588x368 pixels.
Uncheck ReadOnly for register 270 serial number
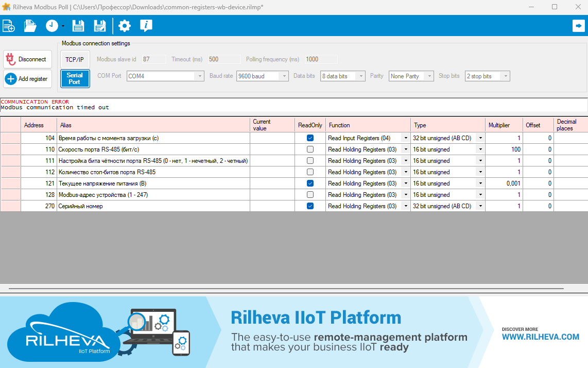click(x=310, y=206)
